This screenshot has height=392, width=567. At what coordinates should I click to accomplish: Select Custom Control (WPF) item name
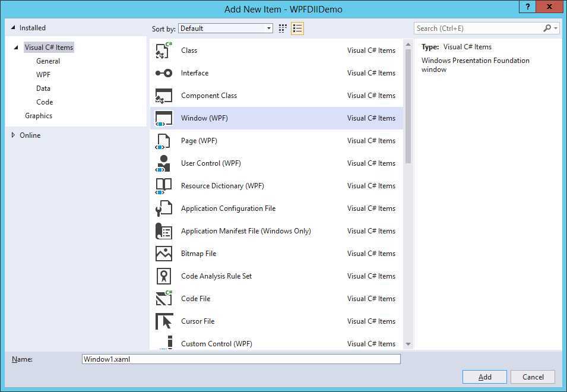[217, 344]
